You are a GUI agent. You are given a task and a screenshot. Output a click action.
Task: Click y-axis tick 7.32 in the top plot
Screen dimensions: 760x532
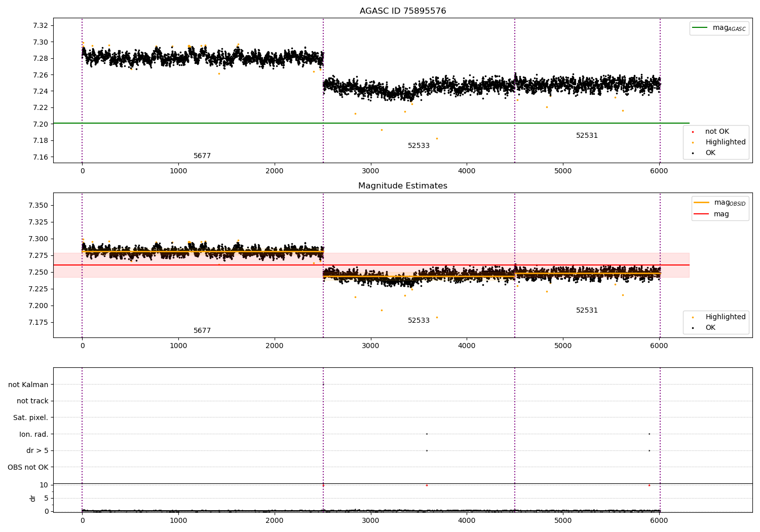click(40, 26)
